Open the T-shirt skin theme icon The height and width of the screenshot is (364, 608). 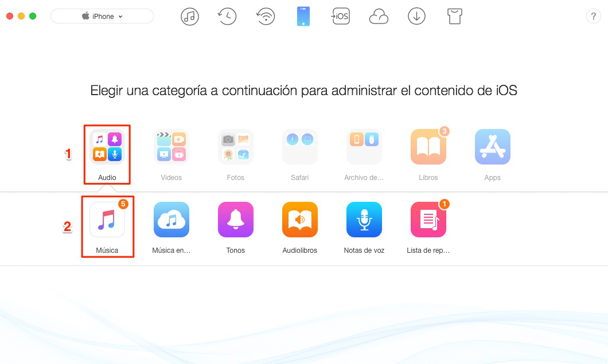pyautogui.click(x=454, y=17)
